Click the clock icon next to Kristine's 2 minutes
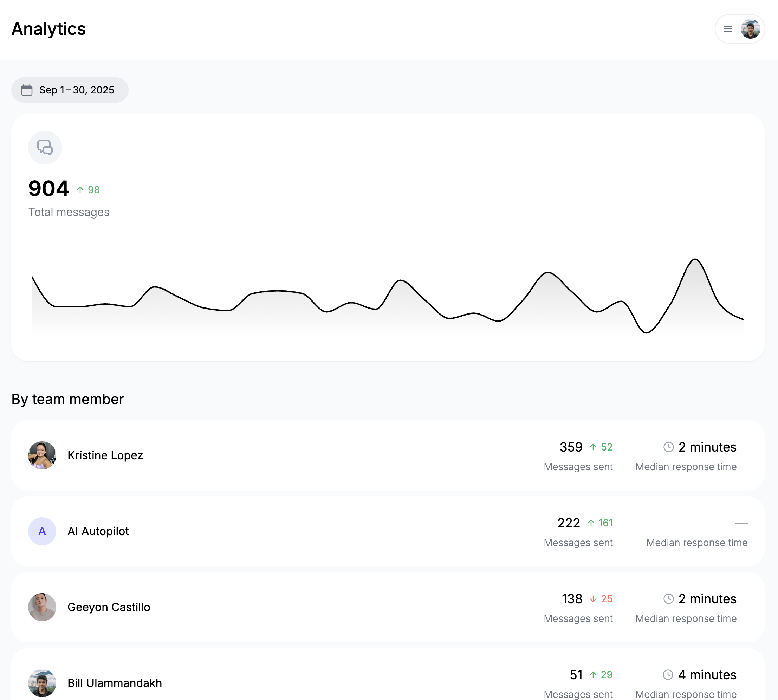Viewport: 778px width, 700px height. (x=668, y=447)
